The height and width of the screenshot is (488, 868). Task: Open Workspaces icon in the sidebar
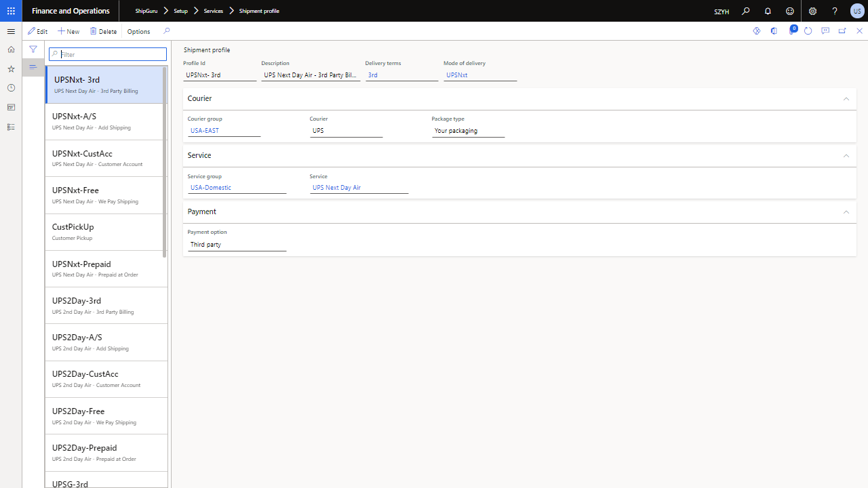[x=11, y=107]
